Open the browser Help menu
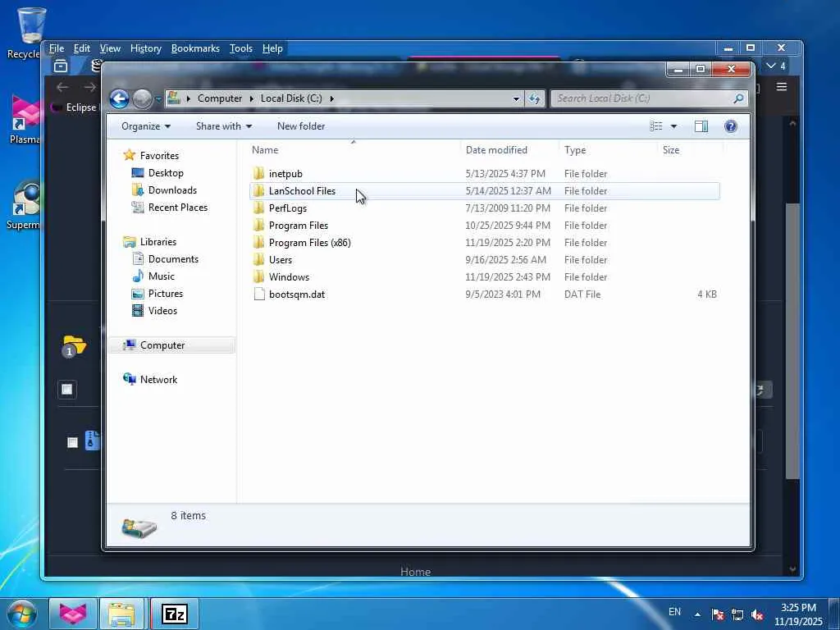 pyautogui.click(x=272, y=48)
